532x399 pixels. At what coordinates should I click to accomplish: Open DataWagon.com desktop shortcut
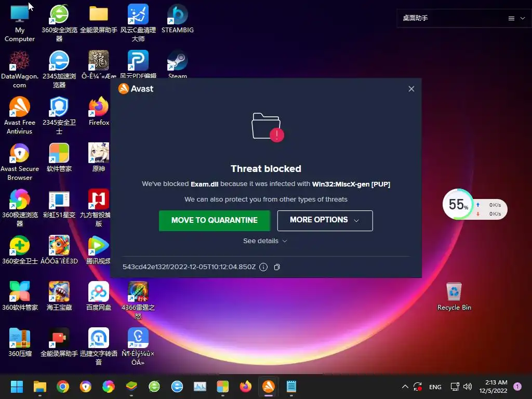coord(20,69)
